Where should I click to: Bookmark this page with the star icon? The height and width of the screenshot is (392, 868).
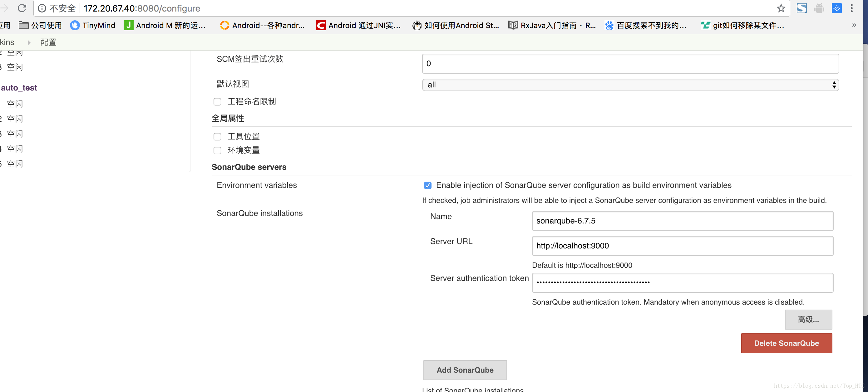pos(781,8)
